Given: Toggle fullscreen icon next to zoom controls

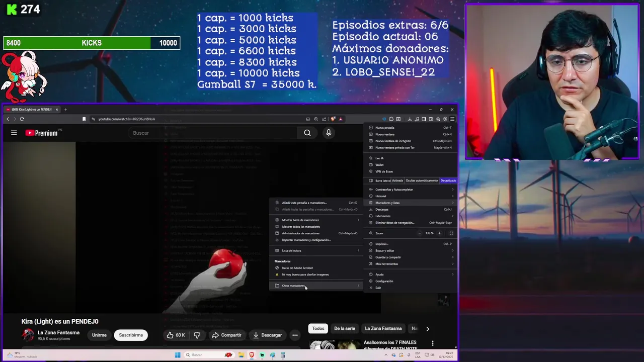Looking at the screenshot, I should [x=451, y=233].
